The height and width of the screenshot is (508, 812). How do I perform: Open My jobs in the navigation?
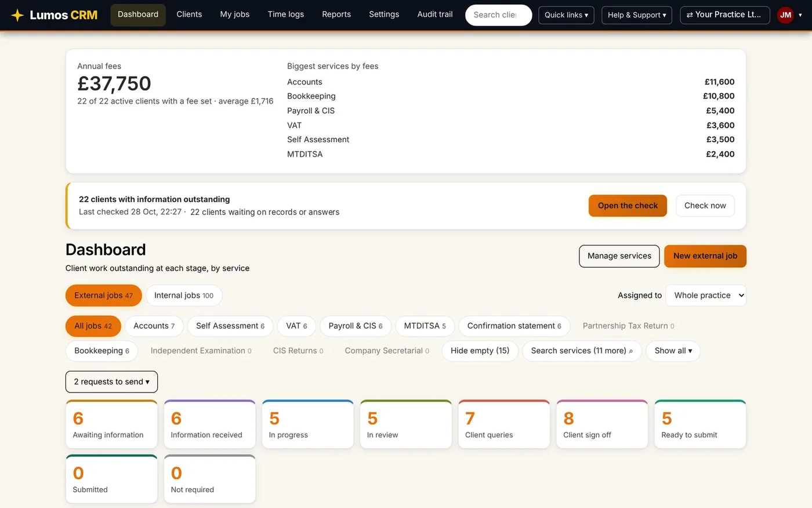click(x=235, y=15)
